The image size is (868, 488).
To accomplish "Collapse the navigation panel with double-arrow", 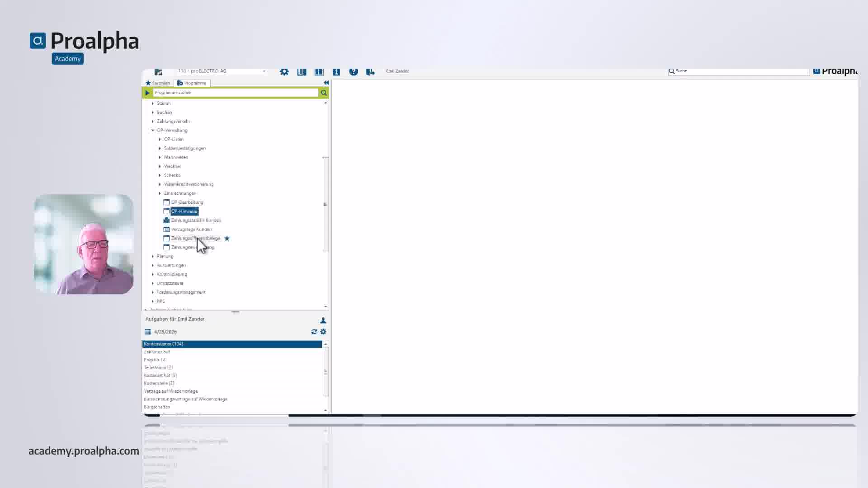I will tap(326, 83).
